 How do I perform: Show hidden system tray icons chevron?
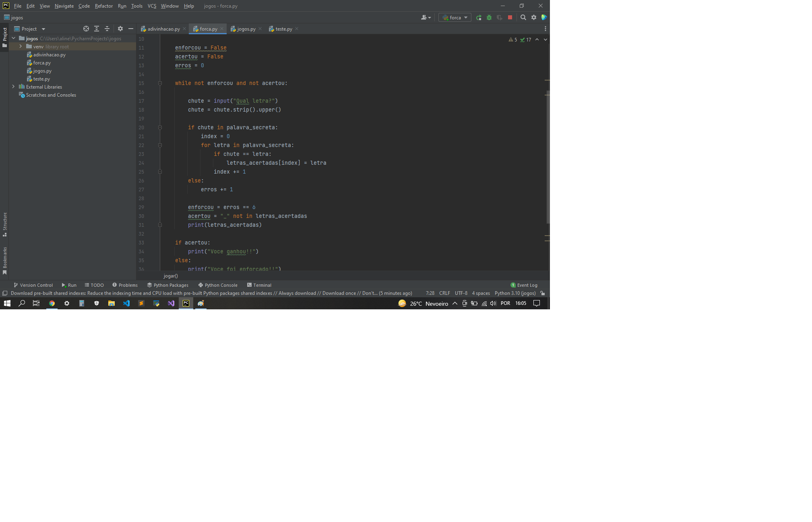point(455,303)
